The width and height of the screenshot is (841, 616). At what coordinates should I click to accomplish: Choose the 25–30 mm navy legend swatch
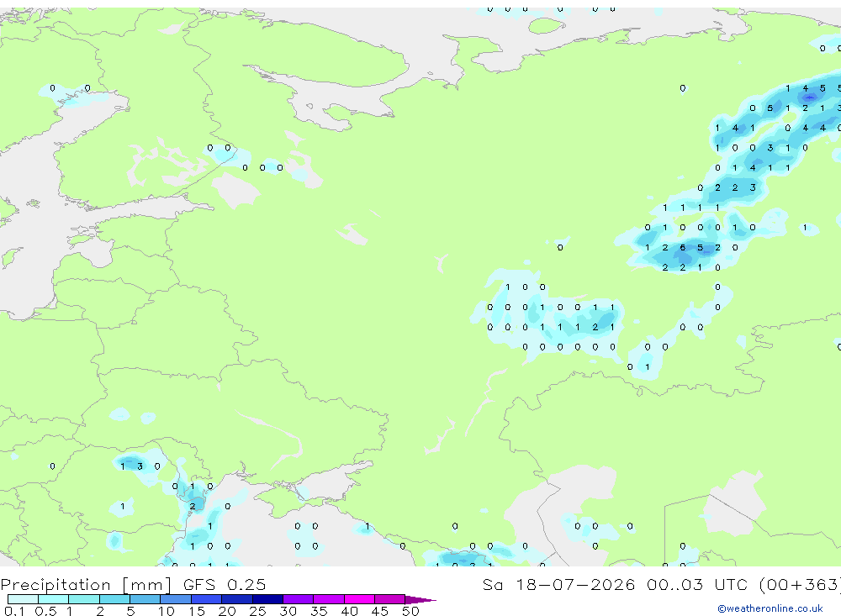[x=267, y=599]
